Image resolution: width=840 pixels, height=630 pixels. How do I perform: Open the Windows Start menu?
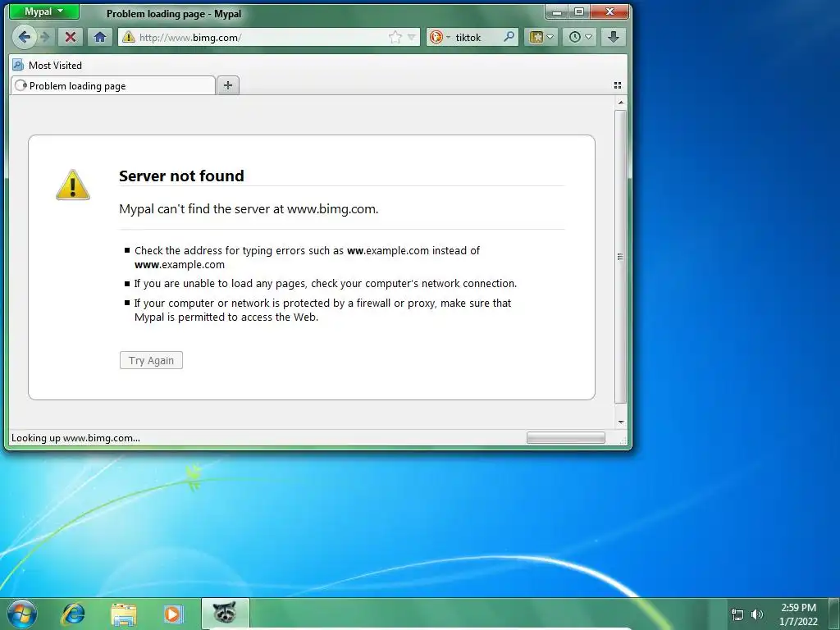click(x=22, y=614)
